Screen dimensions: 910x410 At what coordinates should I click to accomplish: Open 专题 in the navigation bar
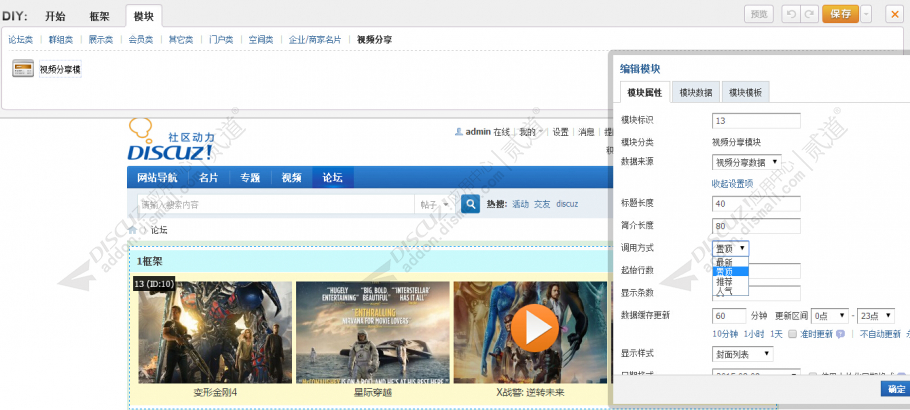(x=250, y=178)
